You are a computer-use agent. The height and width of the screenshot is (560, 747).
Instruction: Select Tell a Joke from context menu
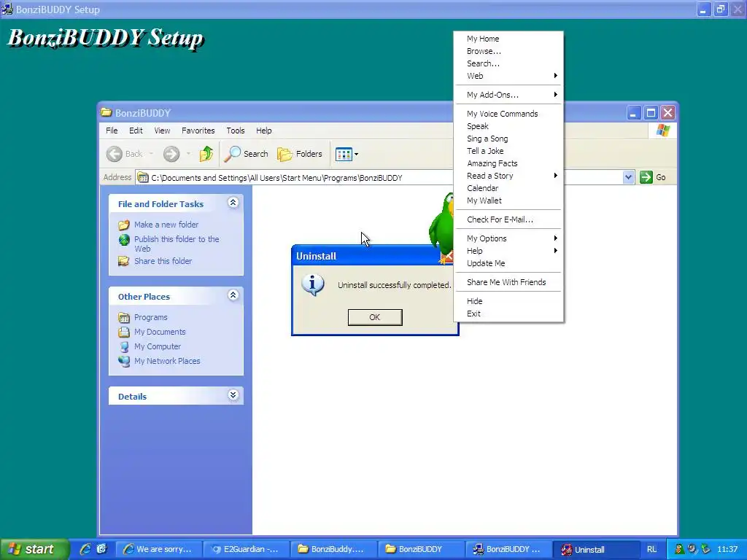(508, 151)
